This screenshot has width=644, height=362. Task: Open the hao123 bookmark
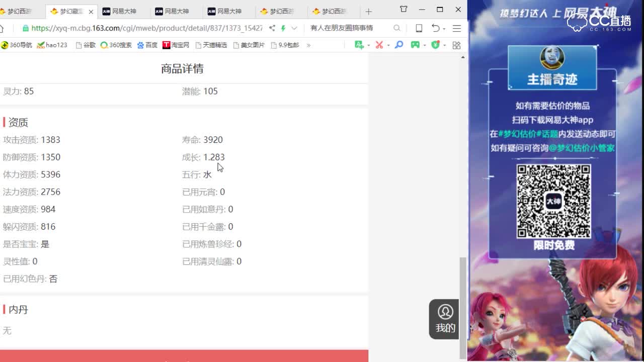52,45
